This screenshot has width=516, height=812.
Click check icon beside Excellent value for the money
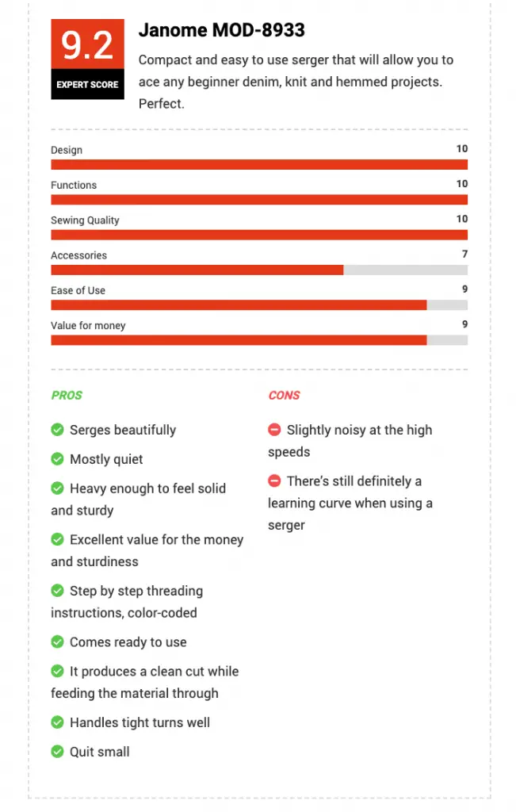tap(57, 539)
